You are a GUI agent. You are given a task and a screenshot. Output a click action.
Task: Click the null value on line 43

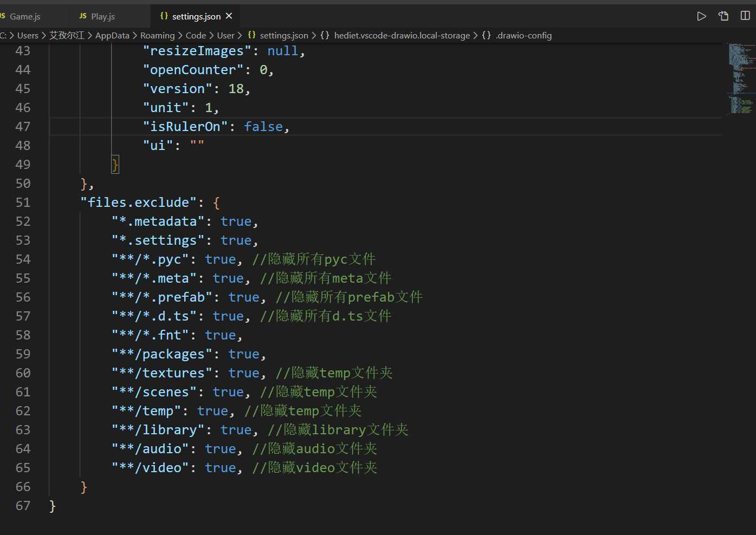[x=283, y=51]
